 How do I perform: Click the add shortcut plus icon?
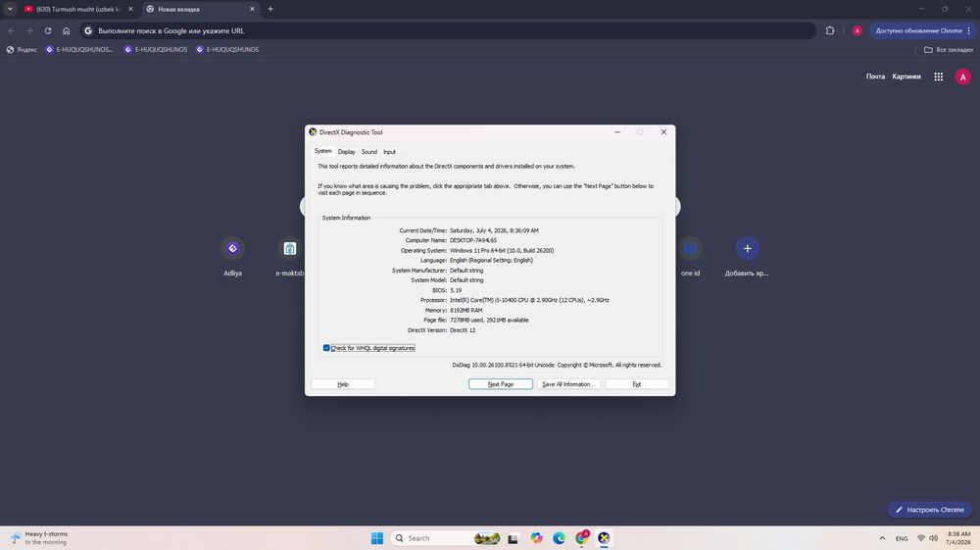click(x=747, y=249)
